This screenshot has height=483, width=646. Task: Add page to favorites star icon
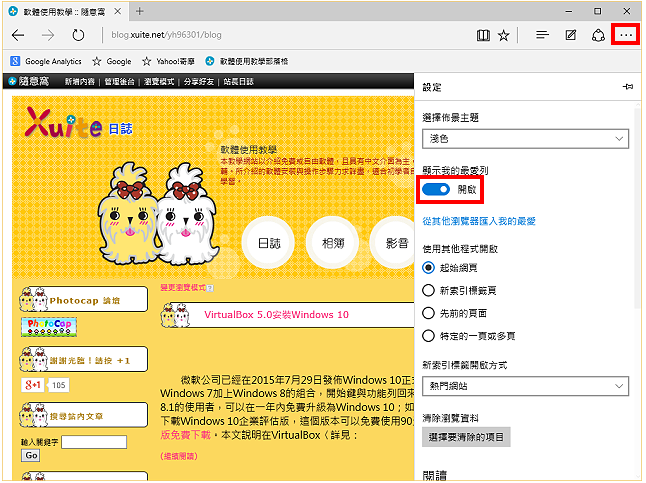click(x=503, y=35)
